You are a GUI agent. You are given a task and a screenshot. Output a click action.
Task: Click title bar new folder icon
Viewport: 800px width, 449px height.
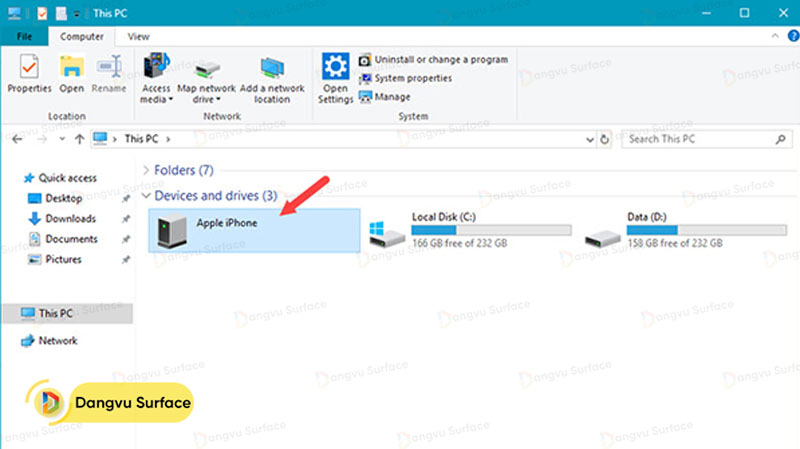pos(61,13)
